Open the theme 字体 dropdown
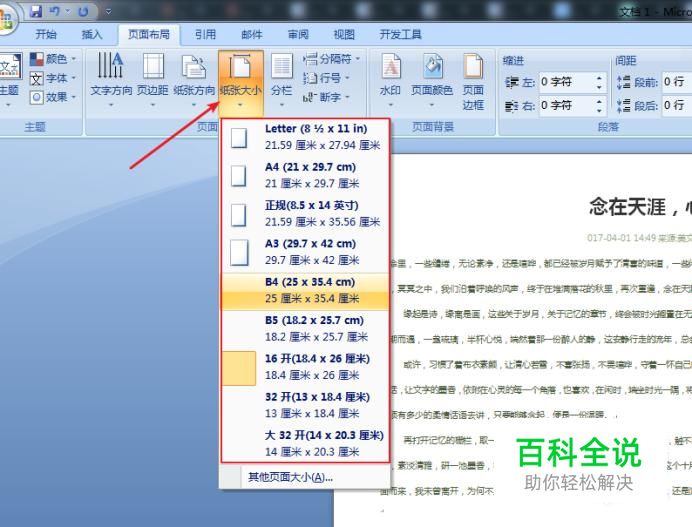 pos(53,78)
